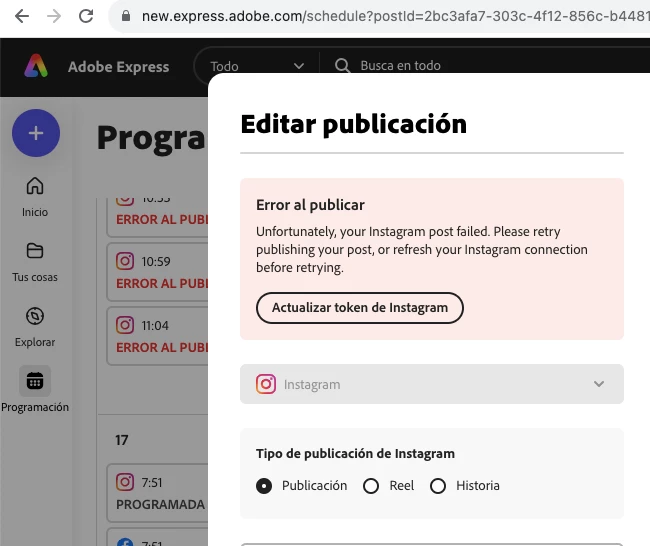The height and width of the screenshot is (546, 650).
Task: Open Tus cosas folder icon
Action: (x=35, y=251)
